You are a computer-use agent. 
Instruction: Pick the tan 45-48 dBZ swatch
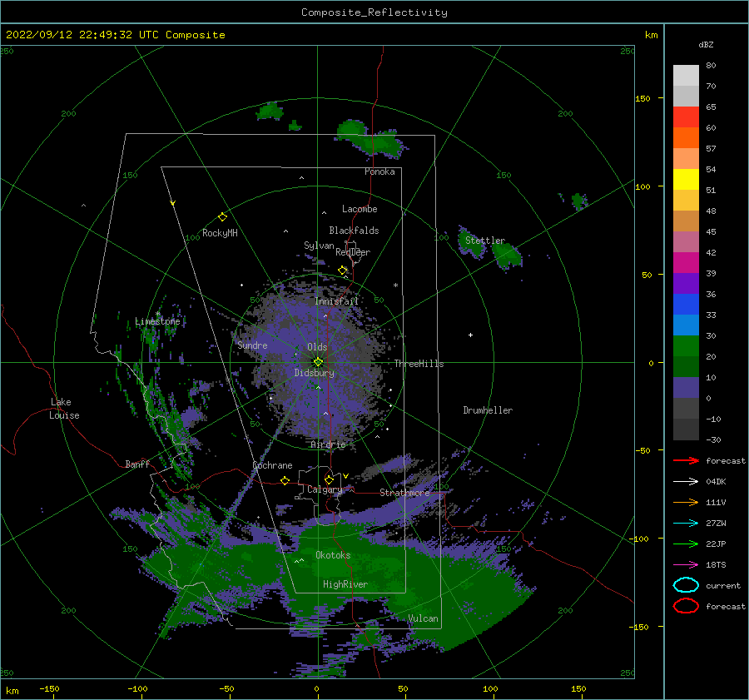(686, 221)
